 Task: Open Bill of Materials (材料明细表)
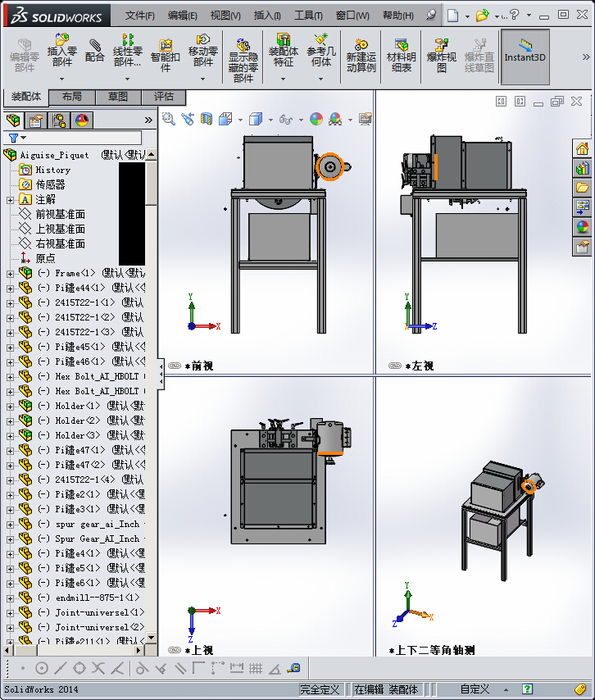point(402,56)
